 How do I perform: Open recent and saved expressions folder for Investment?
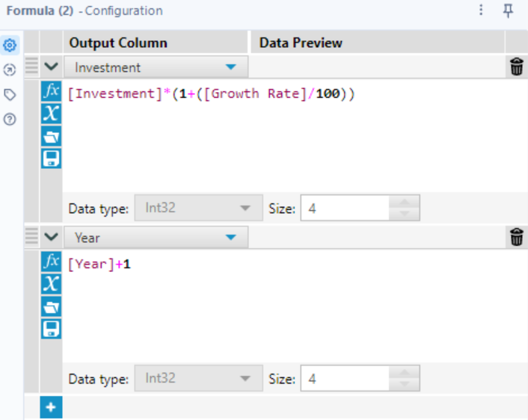pos(51,136)
